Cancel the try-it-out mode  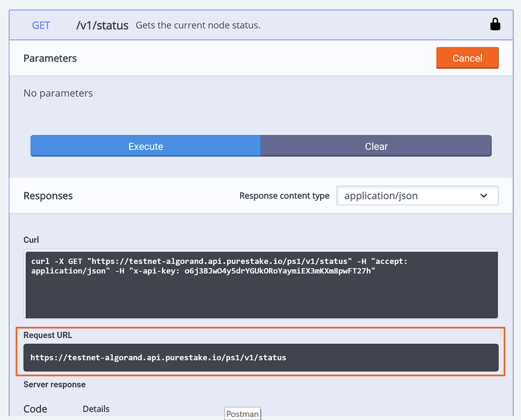click(x=467, y=58)
